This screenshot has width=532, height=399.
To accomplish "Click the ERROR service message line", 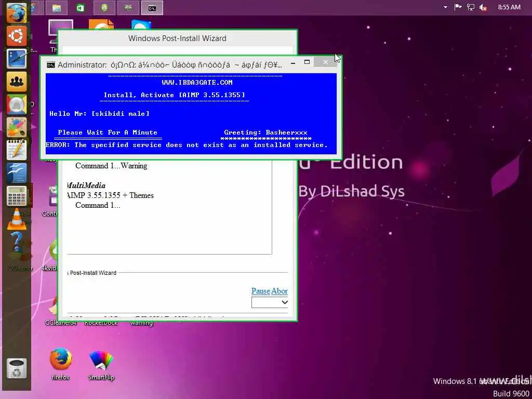I will [187, 145].
